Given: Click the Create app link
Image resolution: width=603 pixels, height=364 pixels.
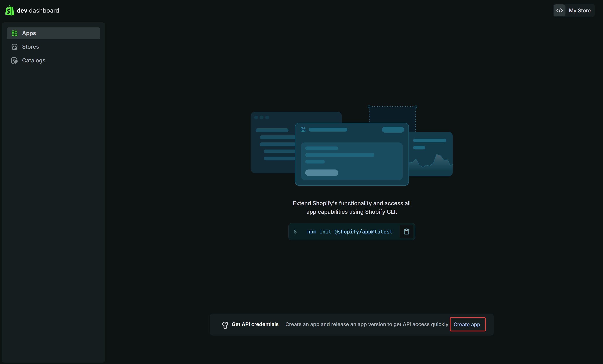Looking at the screenshot, I should click(x=467, y=324).
